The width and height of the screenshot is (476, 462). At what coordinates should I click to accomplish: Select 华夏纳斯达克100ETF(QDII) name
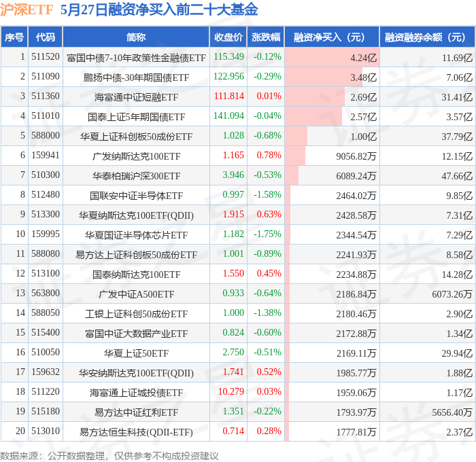(136, 215)
